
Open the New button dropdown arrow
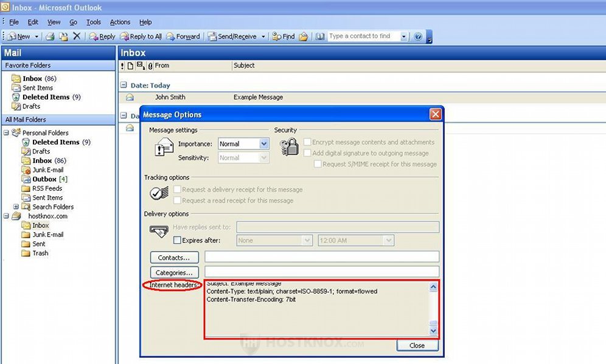[x=37, y=36]
